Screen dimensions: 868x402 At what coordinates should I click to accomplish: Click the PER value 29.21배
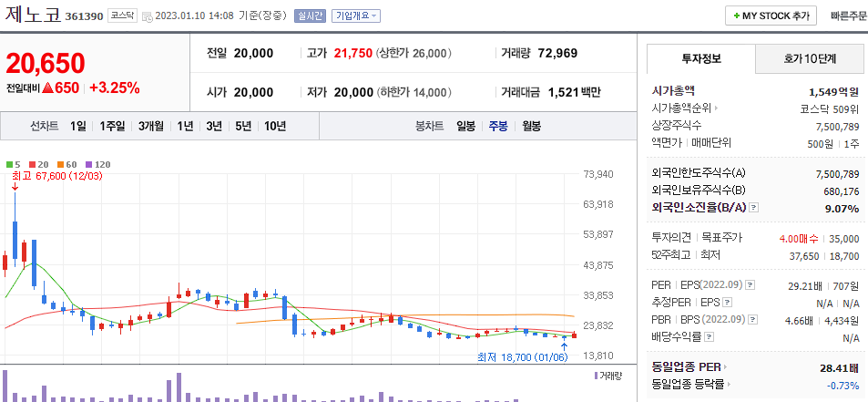(807, 286)
